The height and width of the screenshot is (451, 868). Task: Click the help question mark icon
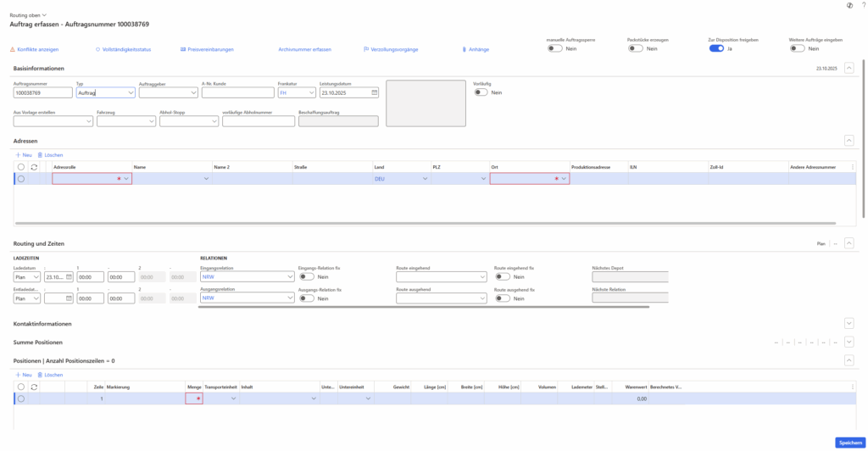(862, 6)
